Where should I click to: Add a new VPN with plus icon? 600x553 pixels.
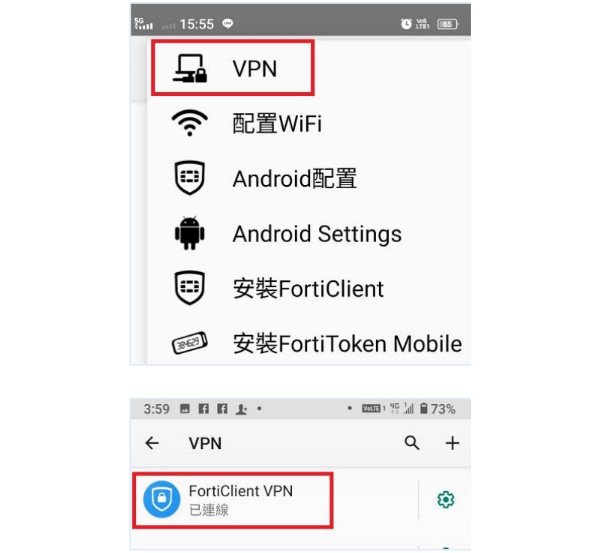click(452, 443)
